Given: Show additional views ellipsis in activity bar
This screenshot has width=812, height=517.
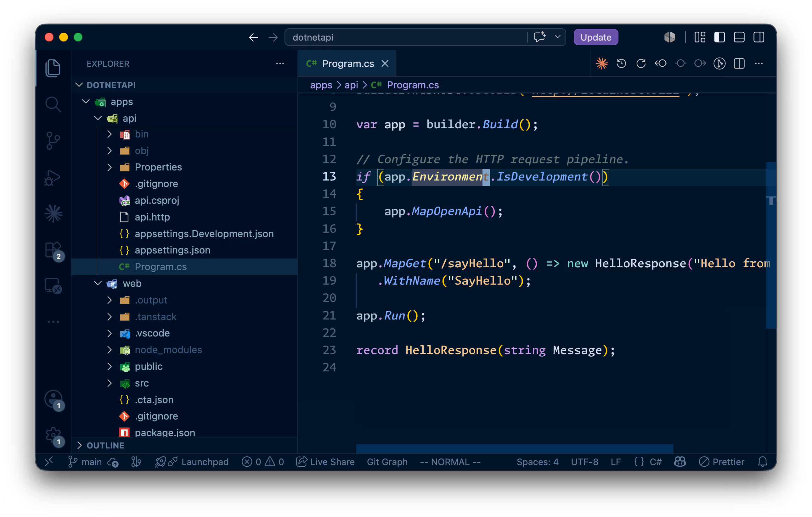Looking at the screenshot, I should 53,321.
